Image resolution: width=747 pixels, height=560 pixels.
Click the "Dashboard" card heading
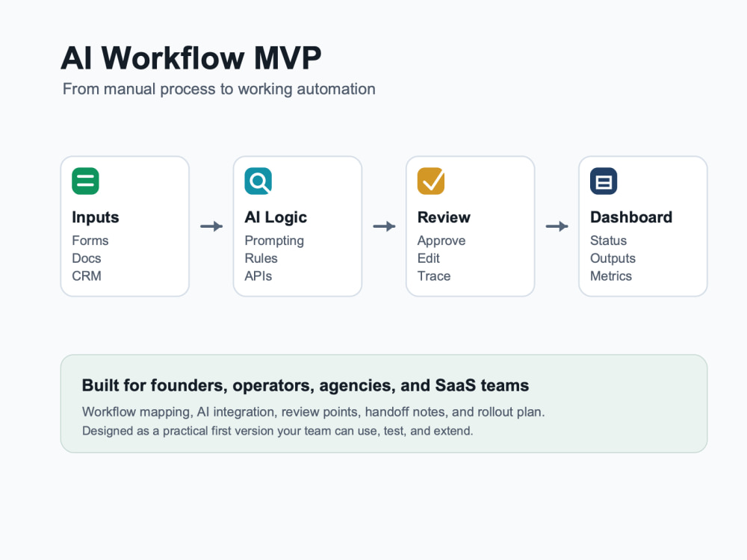point(630,217)
